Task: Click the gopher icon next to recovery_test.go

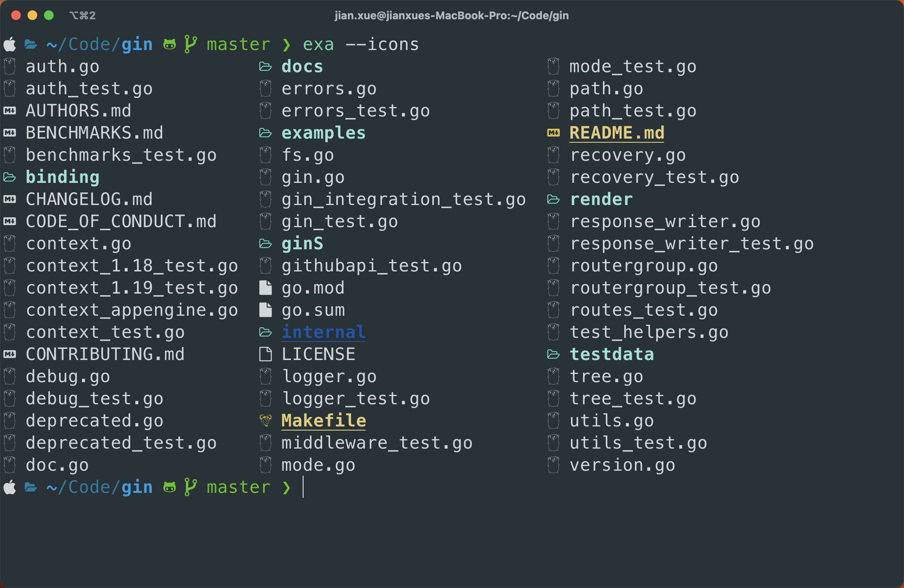Action: [x=554, y=177]
